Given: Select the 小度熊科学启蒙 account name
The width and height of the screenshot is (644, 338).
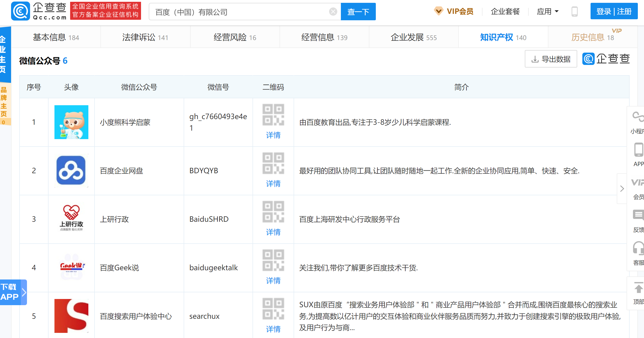Looking at the screenshot, I should click(125, 122).
